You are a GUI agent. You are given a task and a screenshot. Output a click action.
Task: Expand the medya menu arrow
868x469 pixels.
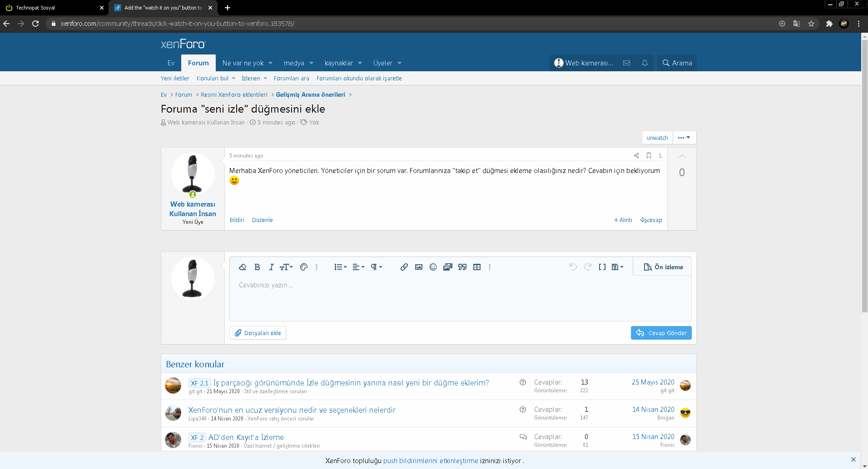pos(311,63)
